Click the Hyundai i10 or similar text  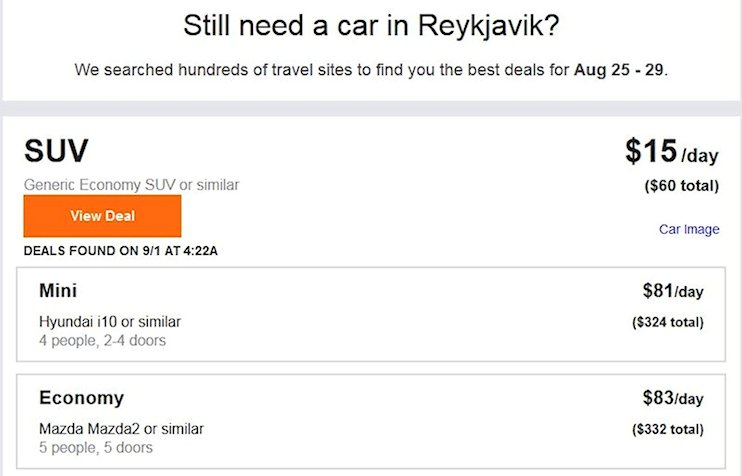[x=110, y=322]
